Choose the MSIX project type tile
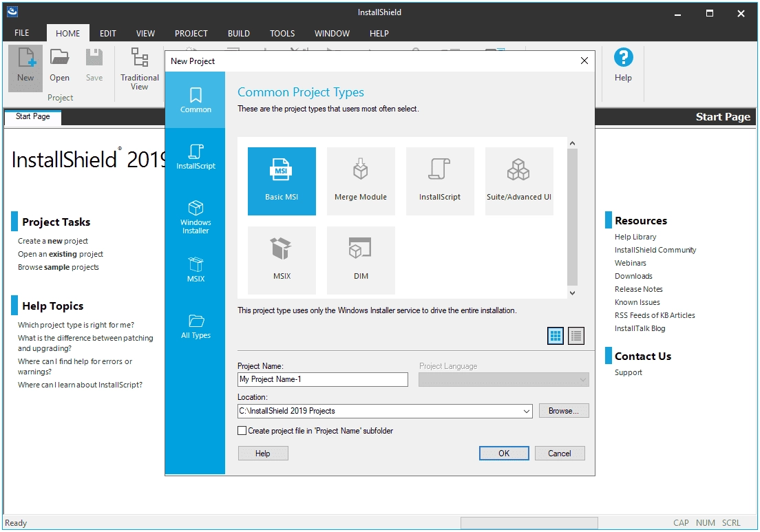The image size is (760, 532). tap(282, 260)
